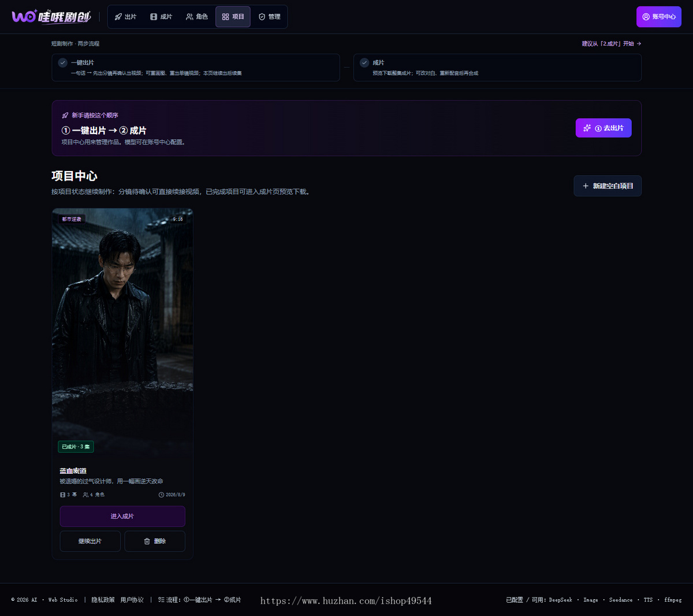This screenshot has width=693, height=616.
Task: Go to the 角色 navigation tab
Action: [197, 17]
